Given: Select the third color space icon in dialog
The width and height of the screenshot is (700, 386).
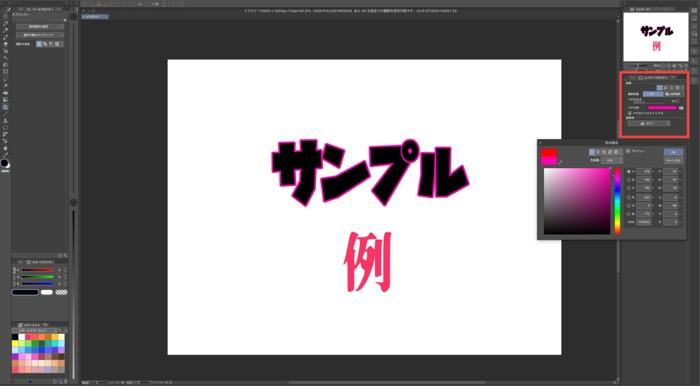Looking at the screenshot, I should coord(604,152).
